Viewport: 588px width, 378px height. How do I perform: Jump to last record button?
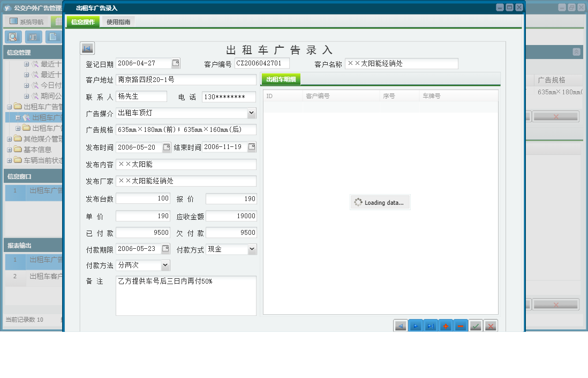(431, 326)
